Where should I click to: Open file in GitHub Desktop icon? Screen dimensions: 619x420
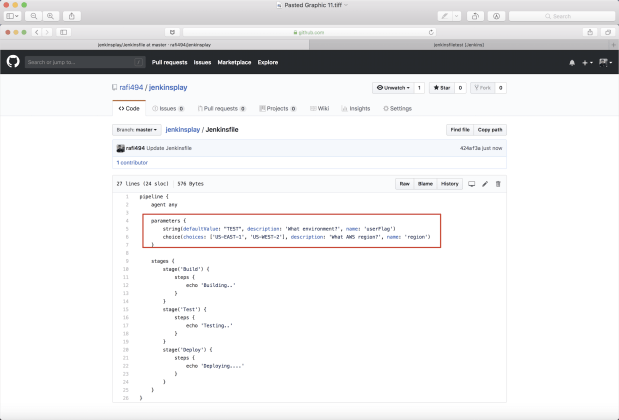(x=471, y=184)
